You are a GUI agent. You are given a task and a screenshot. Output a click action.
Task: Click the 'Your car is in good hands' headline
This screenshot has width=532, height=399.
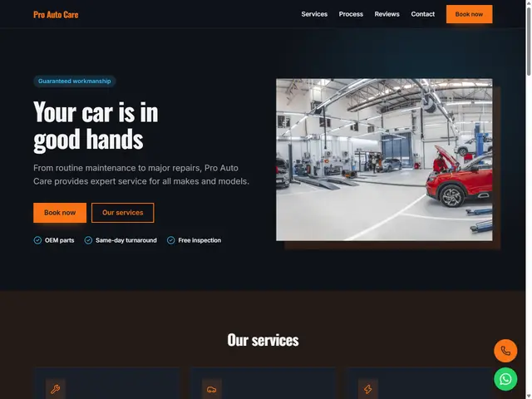pos(96,126)
